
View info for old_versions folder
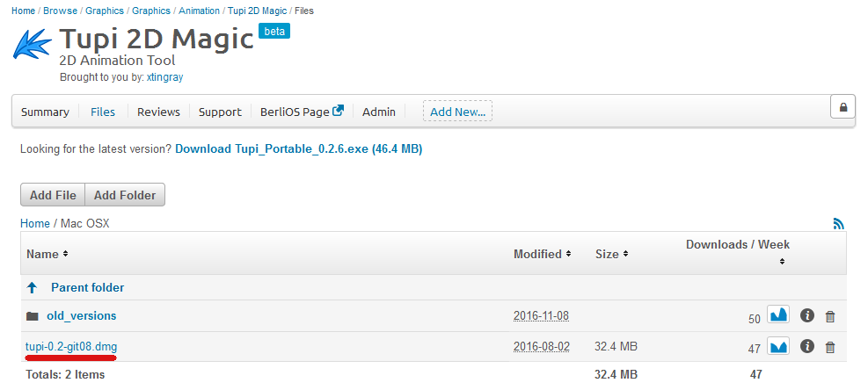coord(807,316)
